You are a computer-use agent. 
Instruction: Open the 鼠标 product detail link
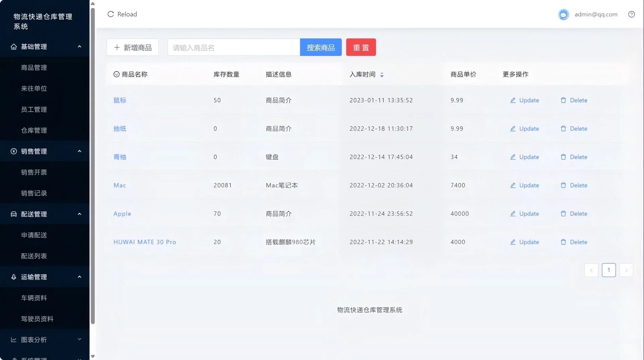click(120, 100)
